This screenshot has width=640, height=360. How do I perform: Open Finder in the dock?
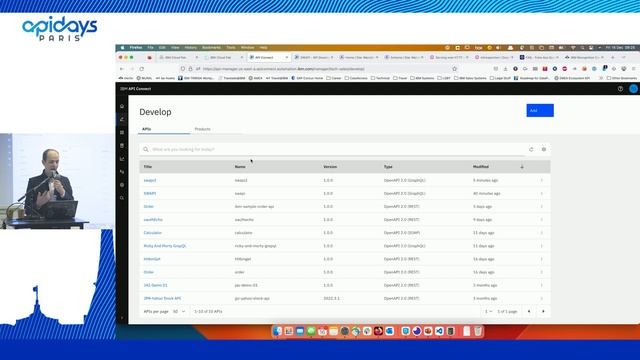277,331
